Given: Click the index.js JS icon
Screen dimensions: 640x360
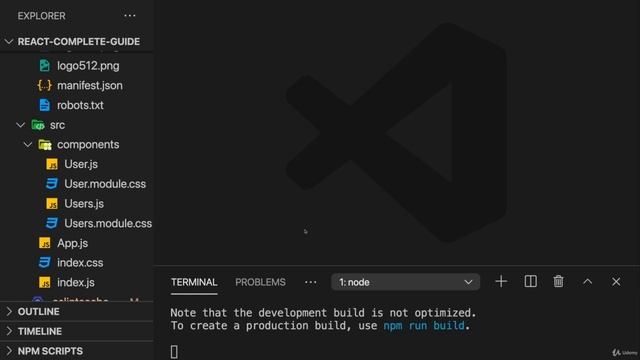Looking at the screenshot, I should [x=45, y=282].
